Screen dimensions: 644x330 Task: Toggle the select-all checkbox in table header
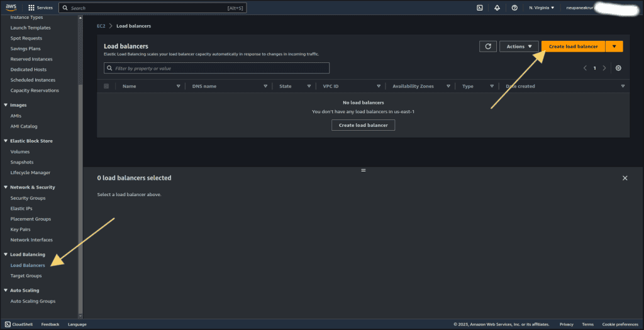coord(106,86)
